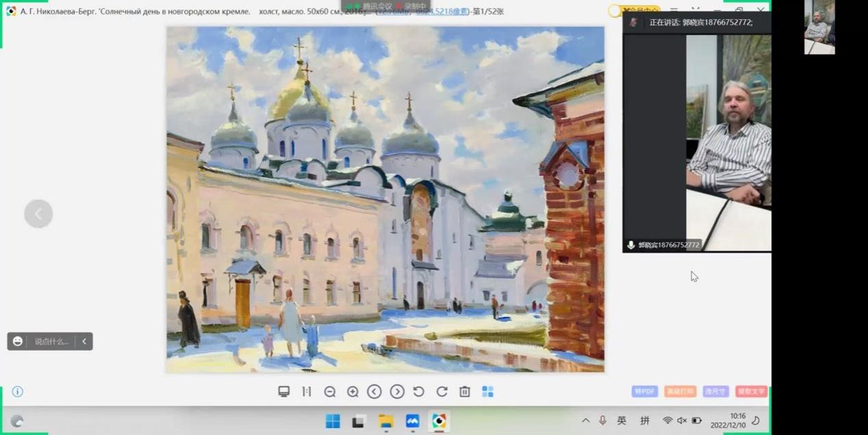This screenshot has width=868, height=435.
Task: Click the purple resize button
Action: (715, 391)
